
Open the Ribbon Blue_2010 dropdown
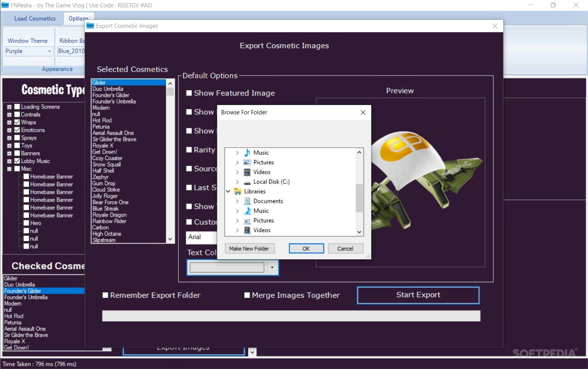71,51
